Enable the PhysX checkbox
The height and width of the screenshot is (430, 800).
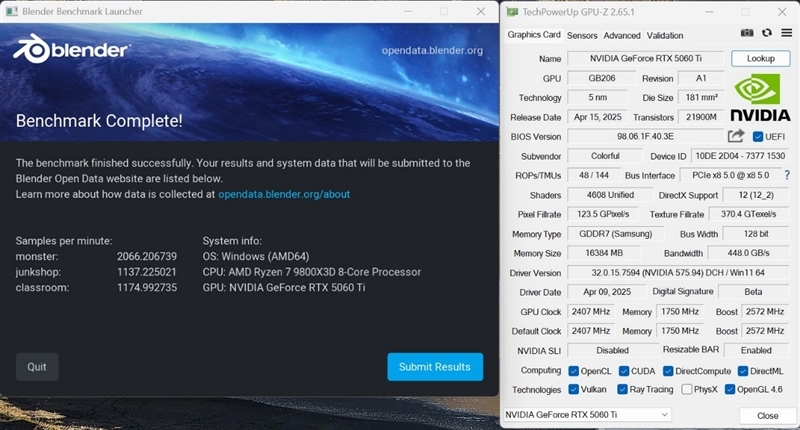(x=687, y=389)
